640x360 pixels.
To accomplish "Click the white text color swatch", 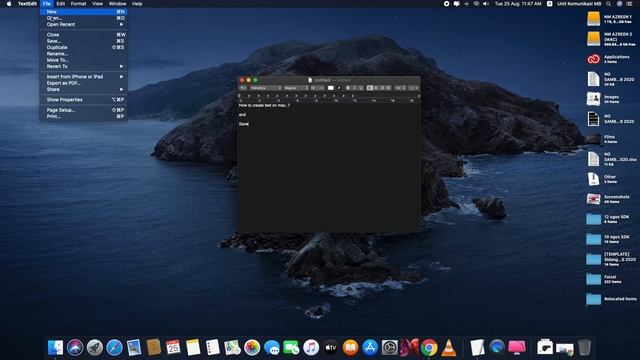I will tap(331, 88).
